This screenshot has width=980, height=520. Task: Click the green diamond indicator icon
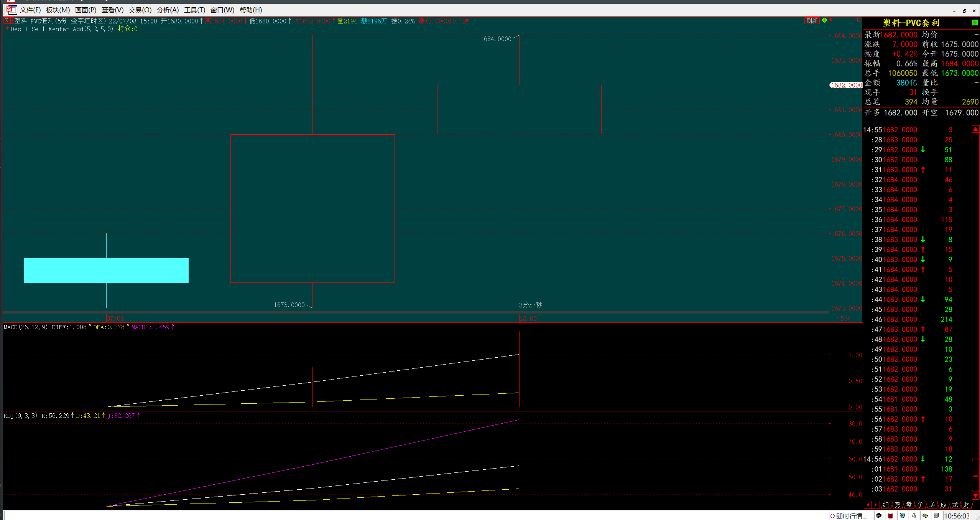pyautogui.click(x=824, y=20)
